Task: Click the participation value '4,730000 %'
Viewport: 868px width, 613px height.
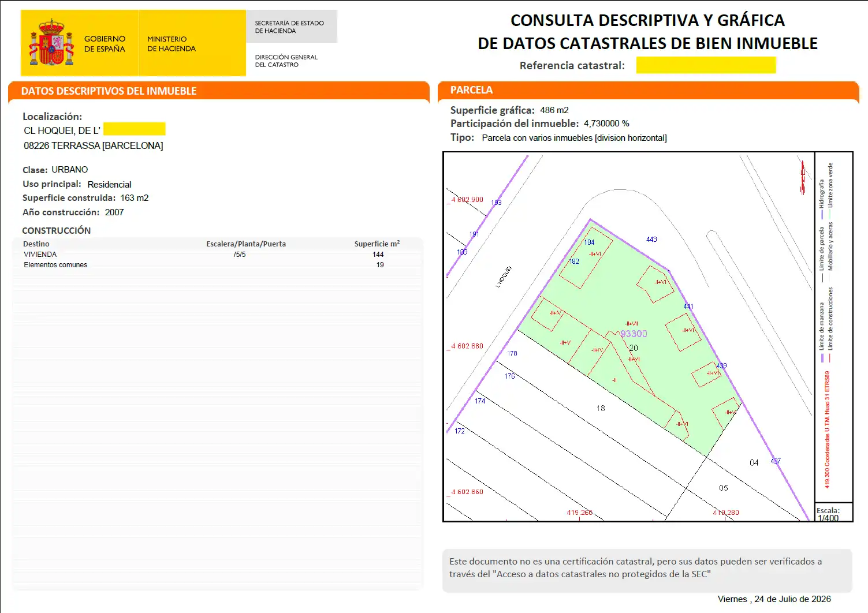Action: tap(606, 124)
